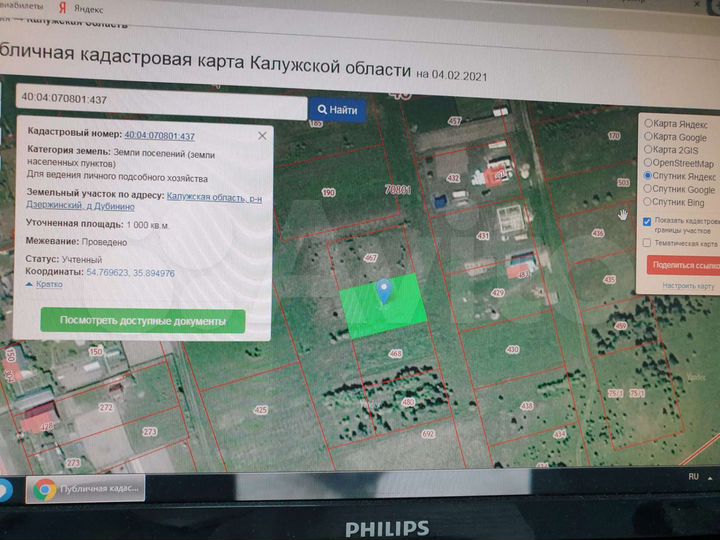Click parcel label 692 on map
Viewport: 720px width, 540px height.
pyautogui.click(x=428, y=433)
